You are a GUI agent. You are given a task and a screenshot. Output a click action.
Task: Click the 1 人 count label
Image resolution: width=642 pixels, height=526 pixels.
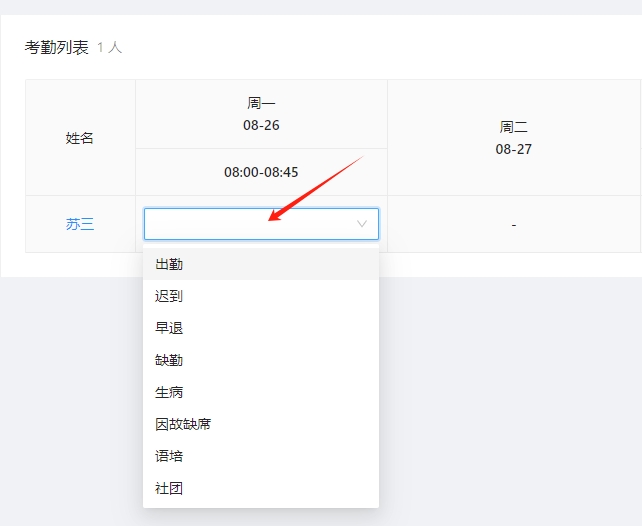(x=110, y=47)
